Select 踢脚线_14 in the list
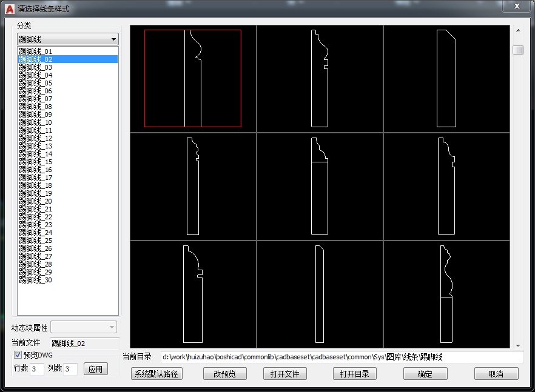This screenshot has width=535, height=392. click(67, 154)
